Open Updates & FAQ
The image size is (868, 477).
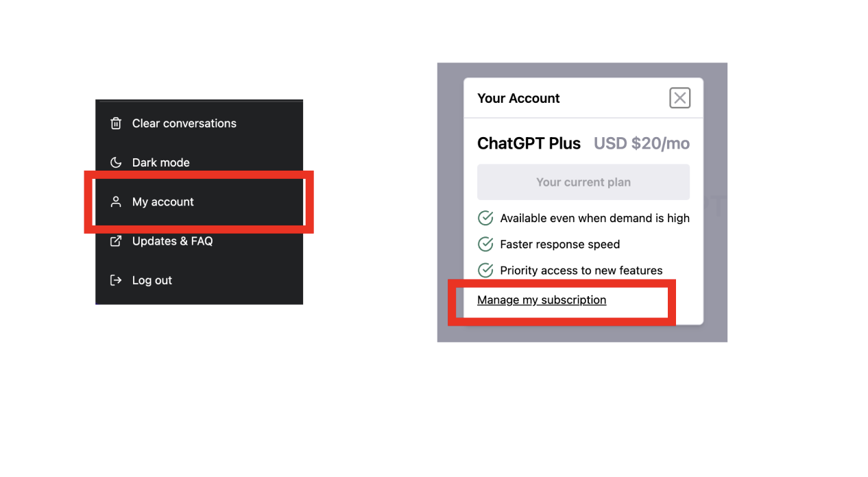172,241
